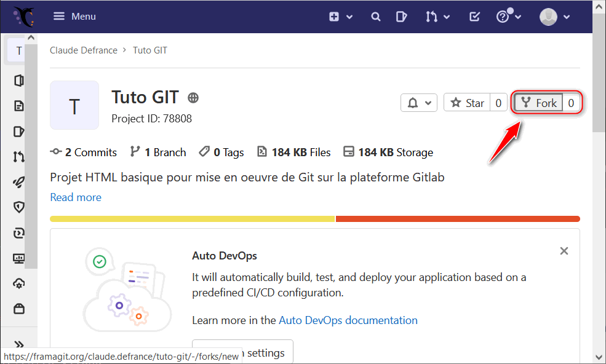Click the search magnifier icon
606x364 pixels.
click(x=375, y=17)
